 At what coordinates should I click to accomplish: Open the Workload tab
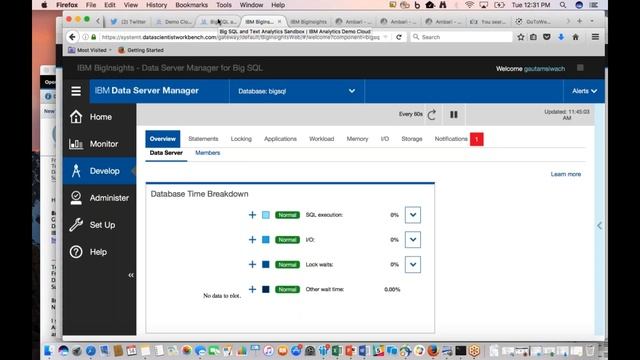click(x=322, y=139)
